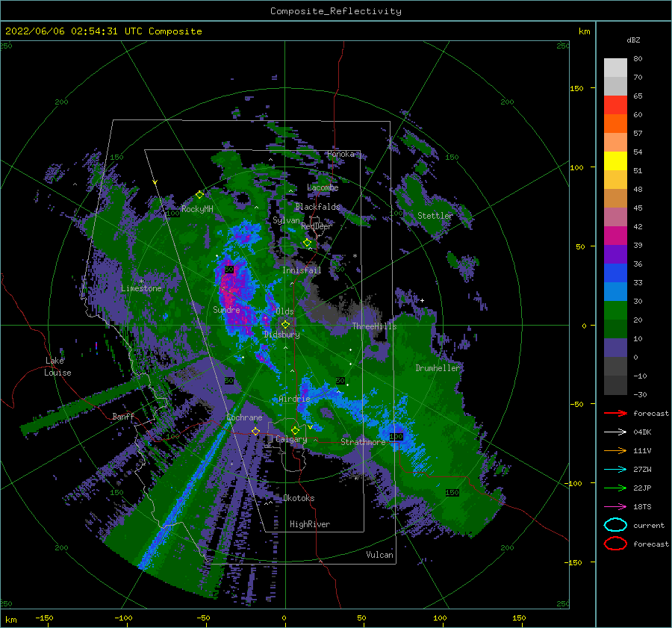
Task: Click the Drumheller city label
Action: [x=438, y=368]
